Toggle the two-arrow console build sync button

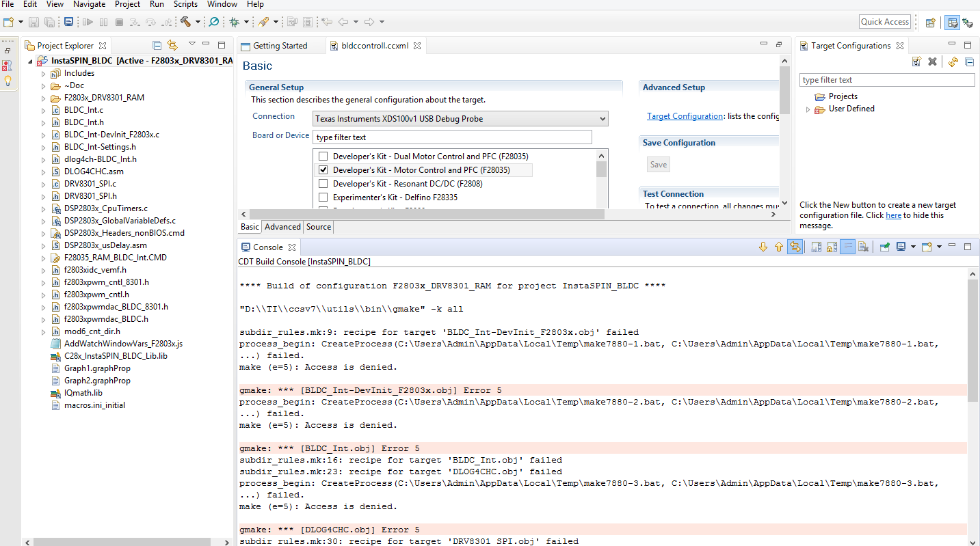click(x=795, y=247)
